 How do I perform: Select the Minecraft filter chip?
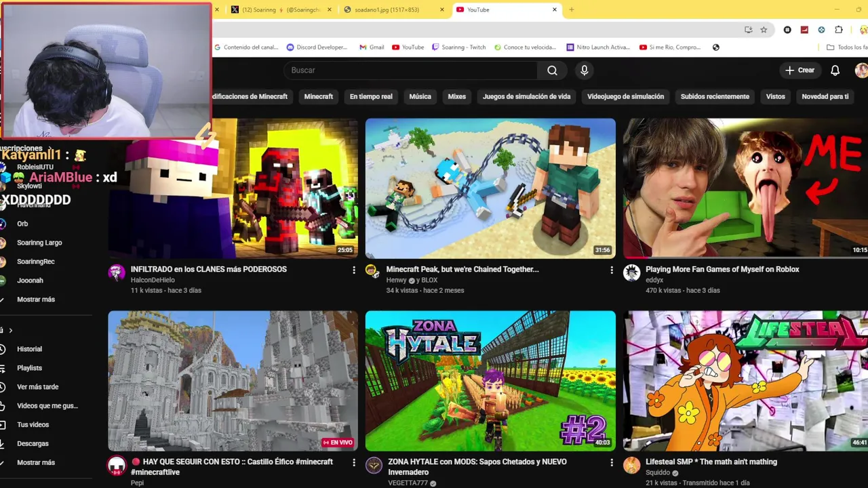[319, 96]
